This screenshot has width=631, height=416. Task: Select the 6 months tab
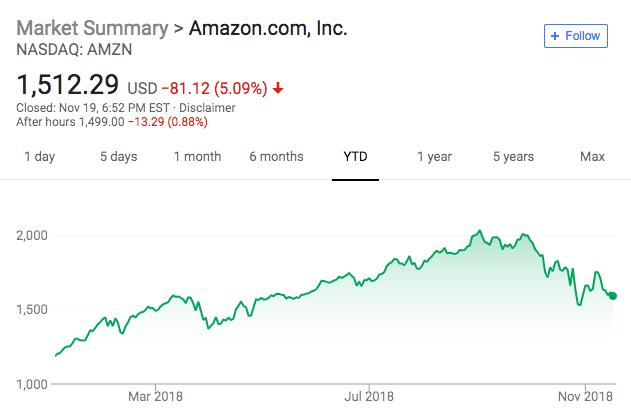coord(276,156)
